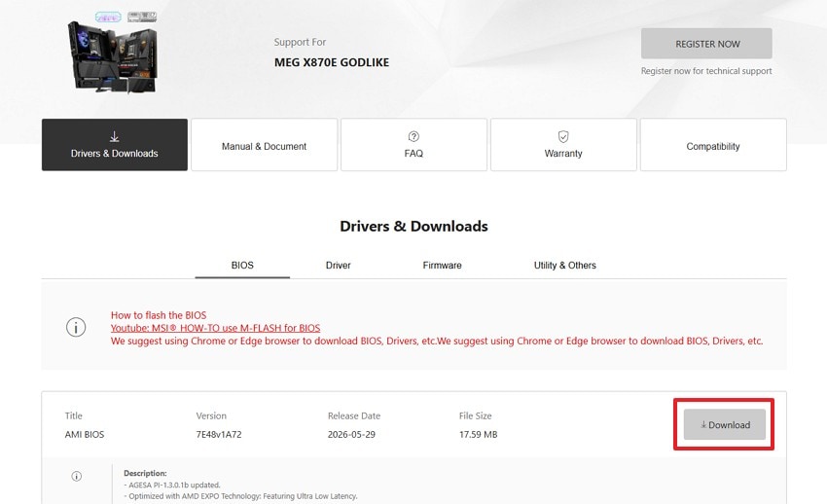This screenshot has width=827, height=504.
Task: Click the AMD EXPO Technology description line
Action: tap(240, 496)
